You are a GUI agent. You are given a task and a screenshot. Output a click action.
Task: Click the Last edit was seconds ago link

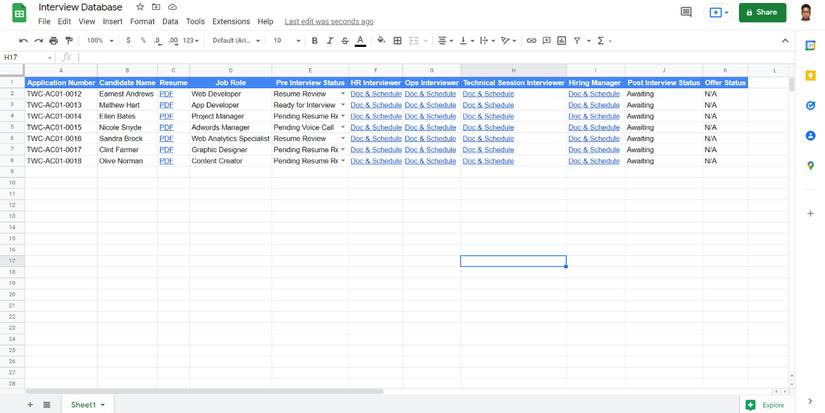329,22
